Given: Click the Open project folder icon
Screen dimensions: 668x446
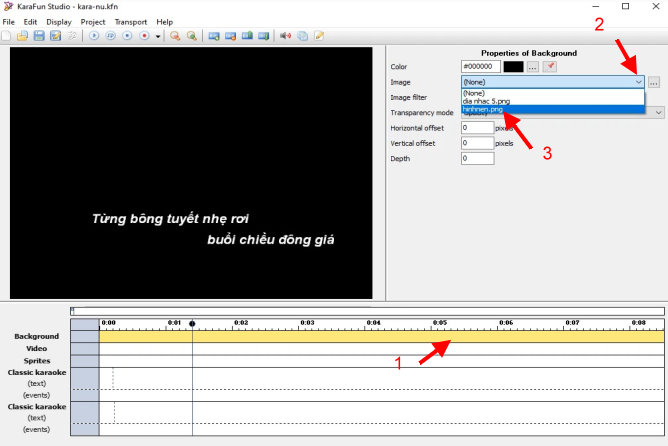Looking at the screenshot, I should [23, 36].
